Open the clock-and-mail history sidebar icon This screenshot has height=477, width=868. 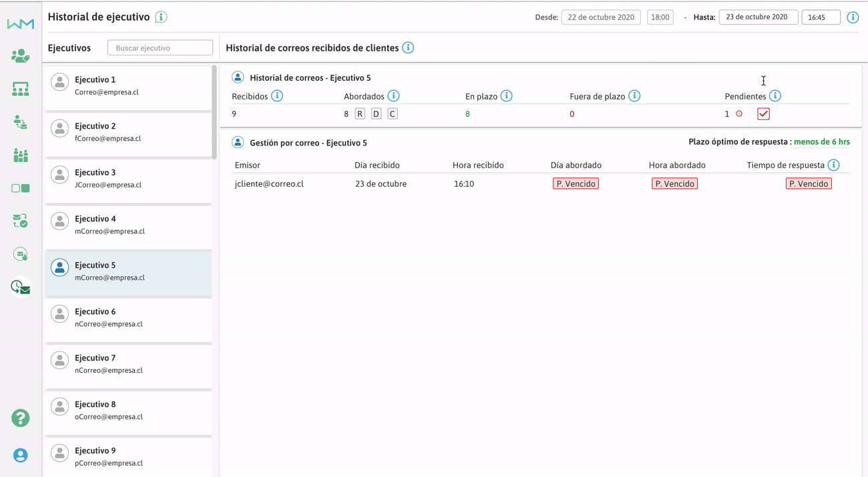(x=21, y=287)
